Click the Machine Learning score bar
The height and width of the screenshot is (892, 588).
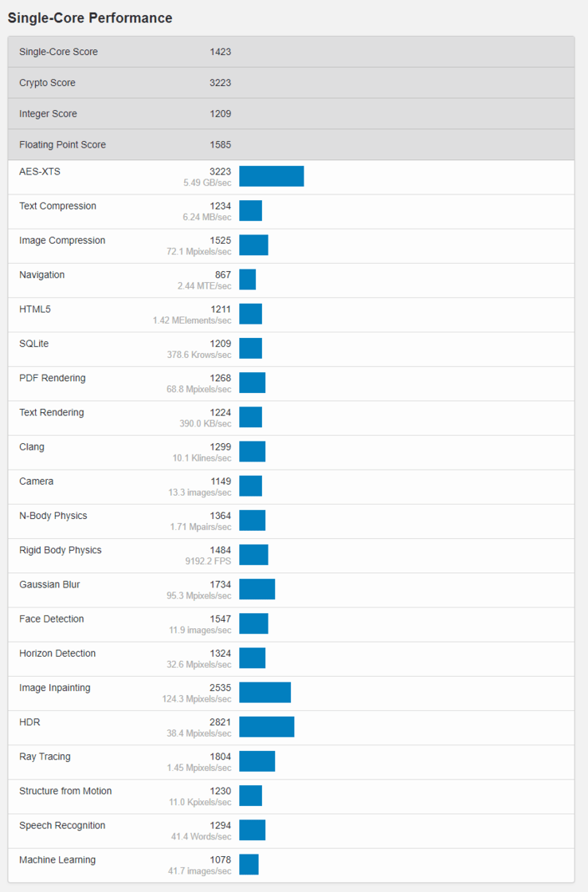click(249, 864)
